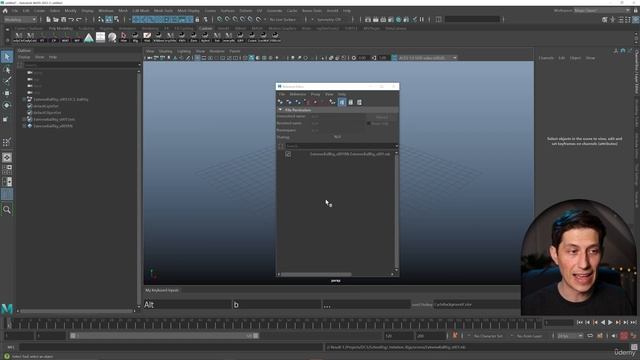This screenshot has width=640, height=360.
Task: Toggle Shared Nodes checkbox in Reference Editor
Action: click(369, 123)
